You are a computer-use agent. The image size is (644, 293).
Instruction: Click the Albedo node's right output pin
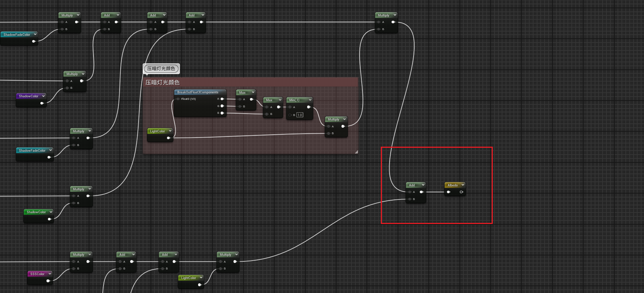(461, 192)
